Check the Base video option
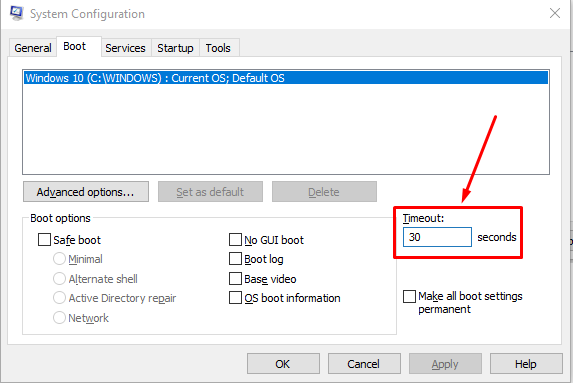The width and height of the screenshot is (573, 383). pos(235,278)
